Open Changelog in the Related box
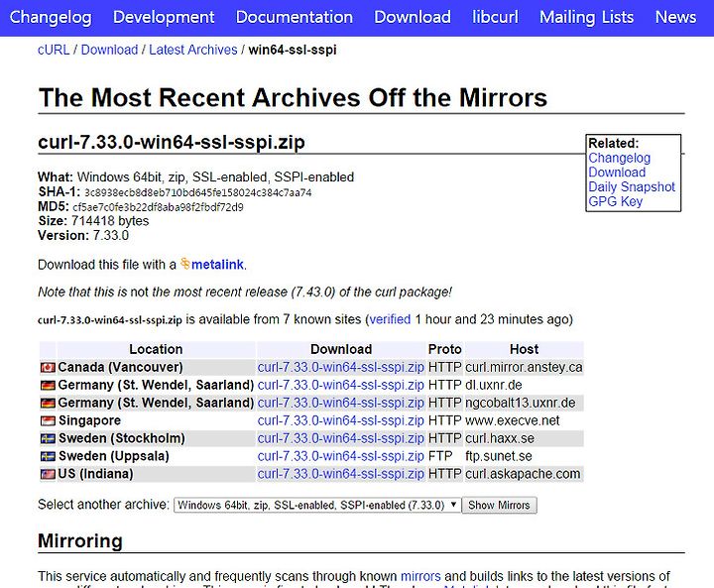Image resolution: width=714 pixels, height=588 pixels. tap(619, 158)
